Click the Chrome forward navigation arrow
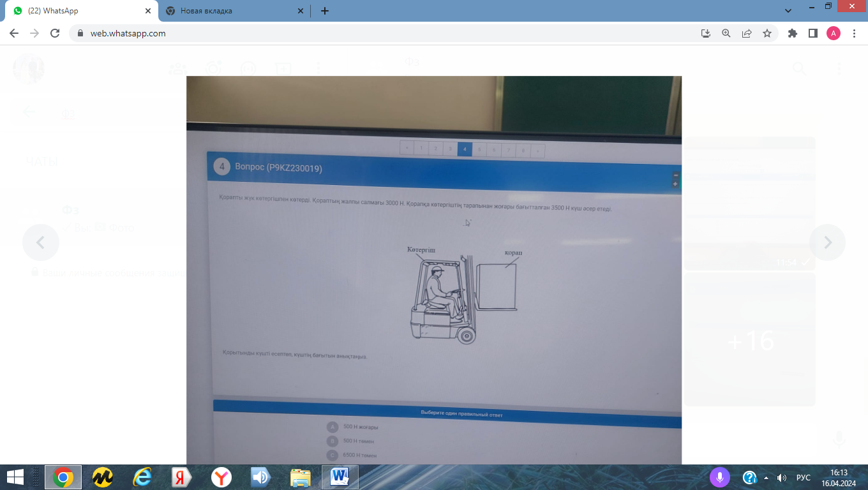The height and width of the screenshot is (490, 868). point(34,33)
